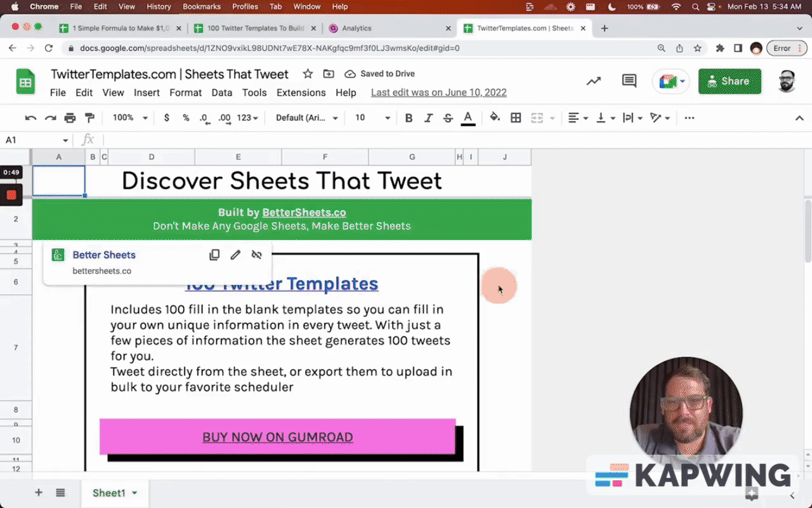The width and height of the screenshot is (812, 508).
Task: Open the Bookmarks menu in macOS menu bar
Action: (x=201, y=7)
